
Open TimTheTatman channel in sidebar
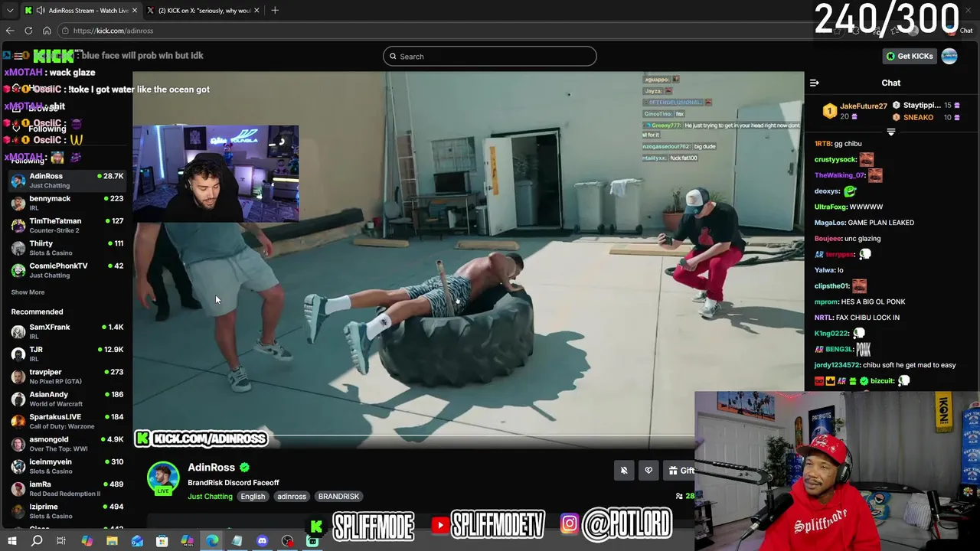(67, 225)
